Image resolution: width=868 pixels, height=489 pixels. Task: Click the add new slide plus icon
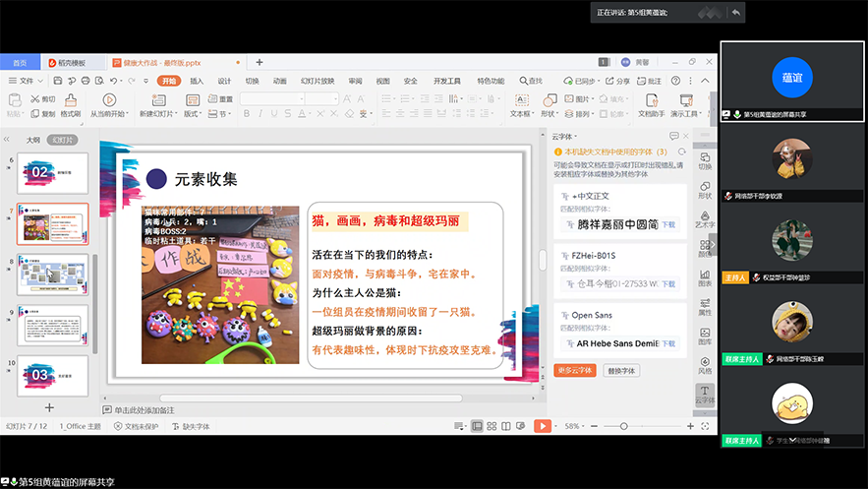[49, 407]
